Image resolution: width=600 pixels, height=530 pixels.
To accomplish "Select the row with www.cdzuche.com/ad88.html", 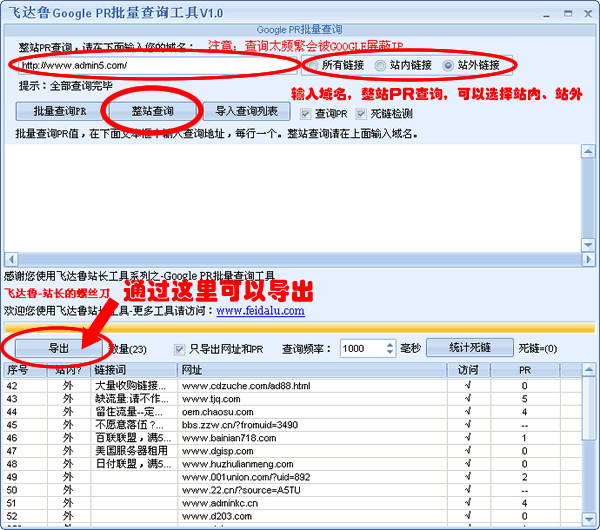I will (x=293, y=386).
